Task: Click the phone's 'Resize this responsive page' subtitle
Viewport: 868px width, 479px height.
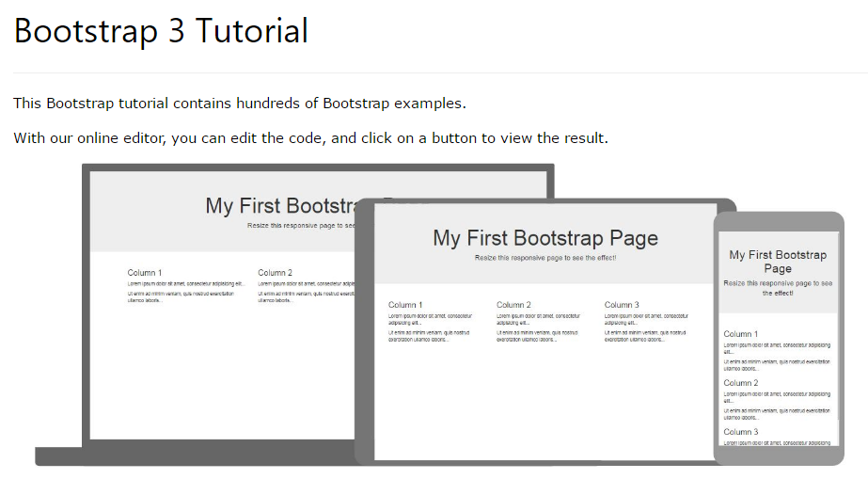Action: click(778, 288)
